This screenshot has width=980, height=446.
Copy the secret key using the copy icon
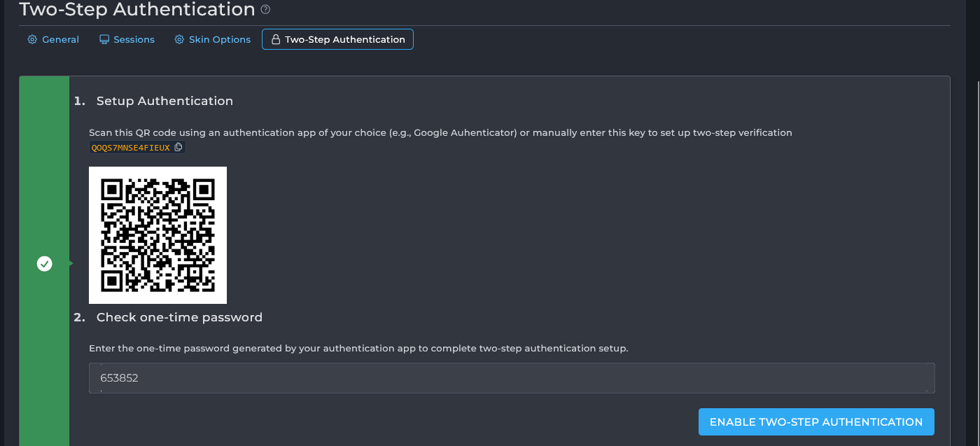[x=178, y=147]
